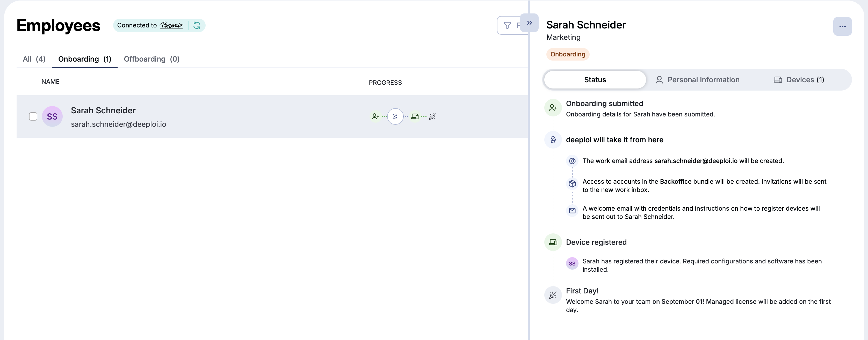
Task: Click the party popper progress icon in row
Action: pos(432,116)
